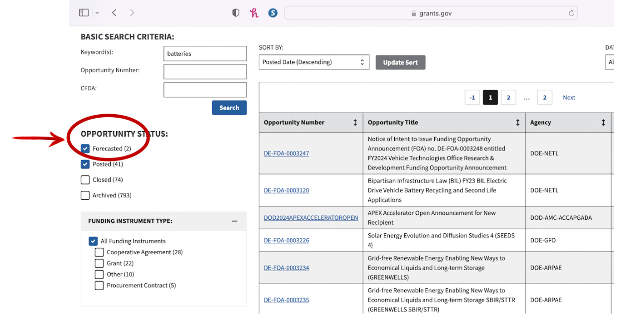Screen dimensions: 644x322
Task: Uncheck the All Funding Instruments checkbox
Action: pyautogui.click(x=93, y=241)
